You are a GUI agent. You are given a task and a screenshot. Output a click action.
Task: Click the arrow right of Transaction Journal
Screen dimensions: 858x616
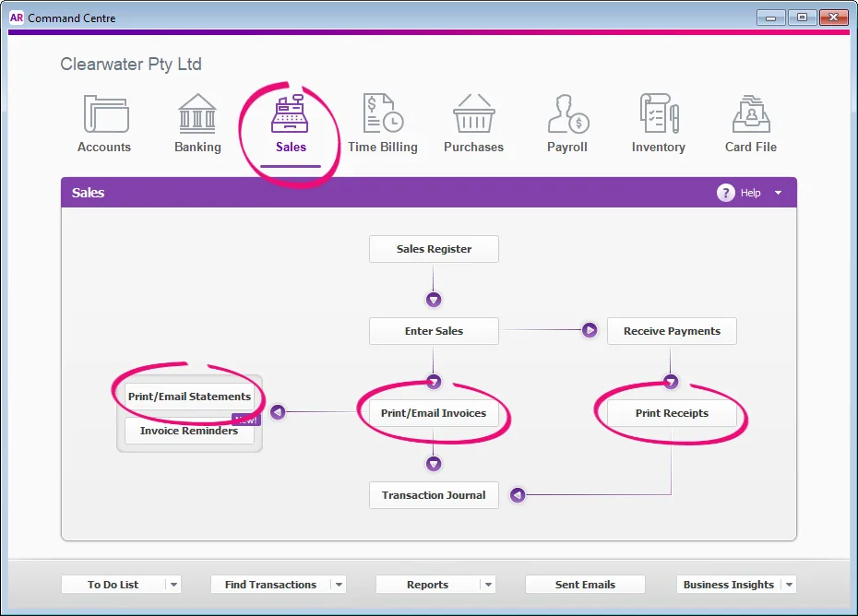[x=518, y=495]
